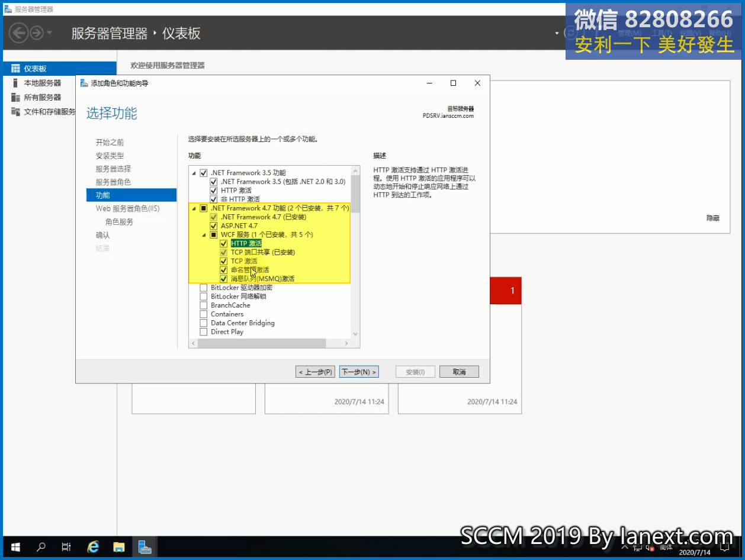
Task: Click feature list scroll up arrow
Action: (355, 171)
